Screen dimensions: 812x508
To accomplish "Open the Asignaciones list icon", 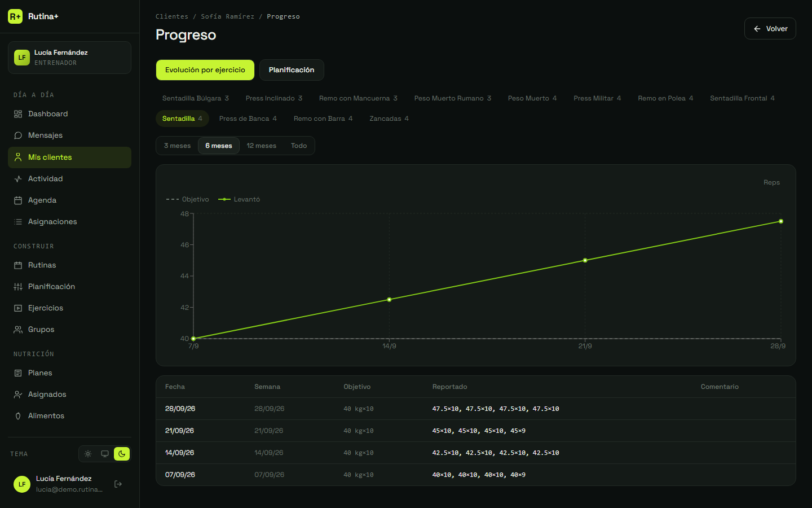I will pyautogui.click(x=18, y=222).
